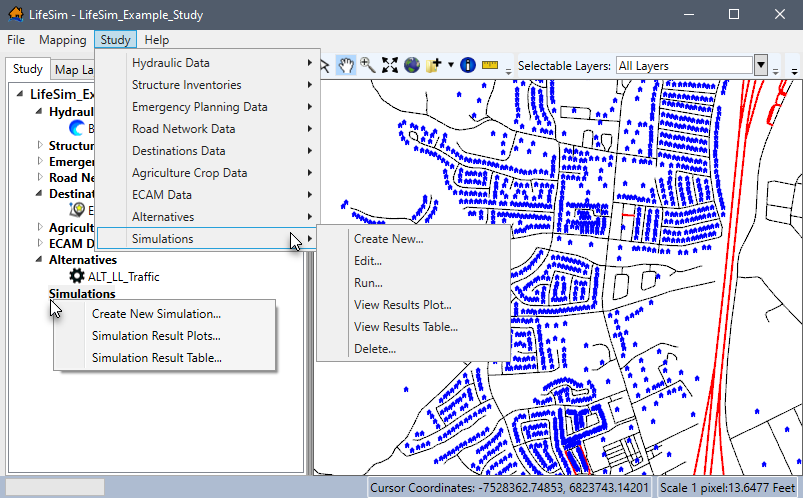
Task: Select the Alternatives tree node label
Action: 83,260
